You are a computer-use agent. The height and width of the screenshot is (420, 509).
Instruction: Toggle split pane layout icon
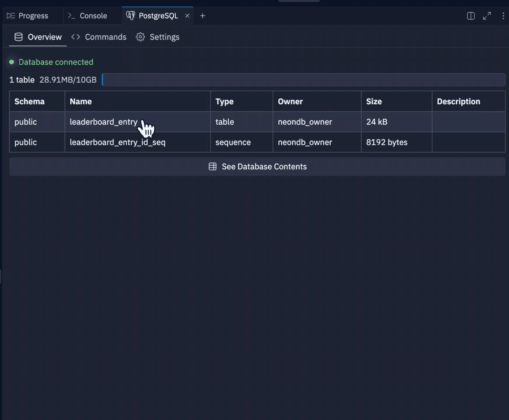pyautogui.click(x=471, y=16)
